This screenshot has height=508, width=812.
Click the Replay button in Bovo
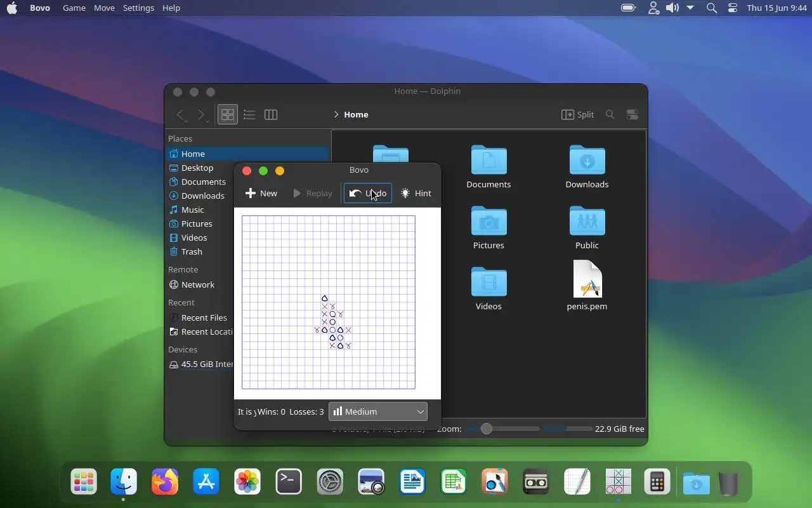(313, 193)
